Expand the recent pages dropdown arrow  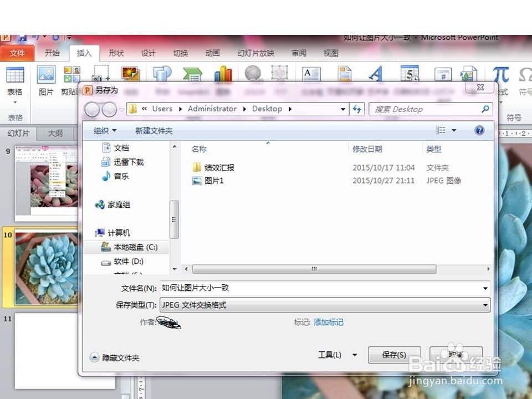point(121,110)
